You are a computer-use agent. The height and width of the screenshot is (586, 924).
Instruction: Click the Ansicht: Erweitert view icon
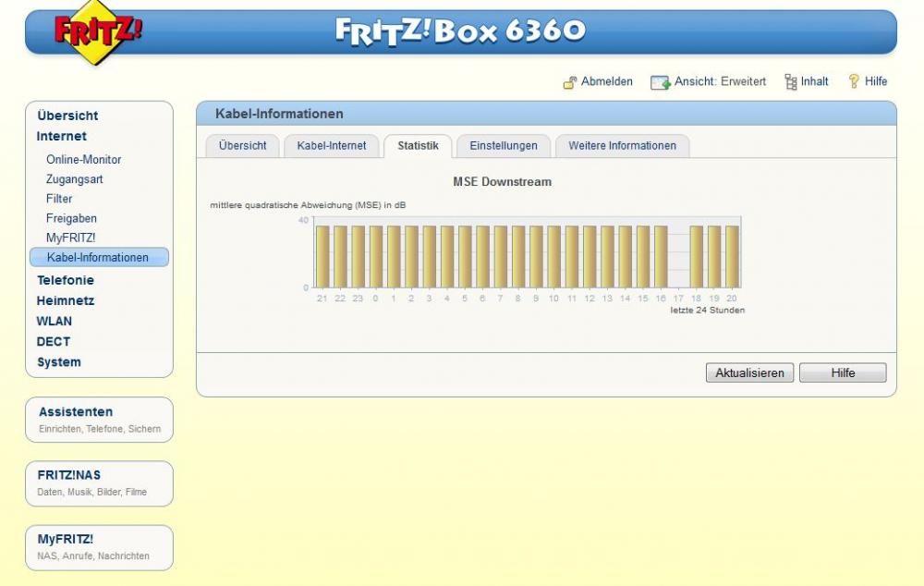(659, 82)
